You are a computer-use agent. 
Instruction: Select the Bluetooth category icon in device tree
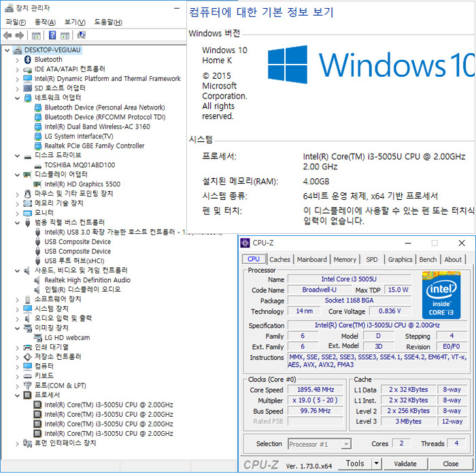tap(28, 60)
